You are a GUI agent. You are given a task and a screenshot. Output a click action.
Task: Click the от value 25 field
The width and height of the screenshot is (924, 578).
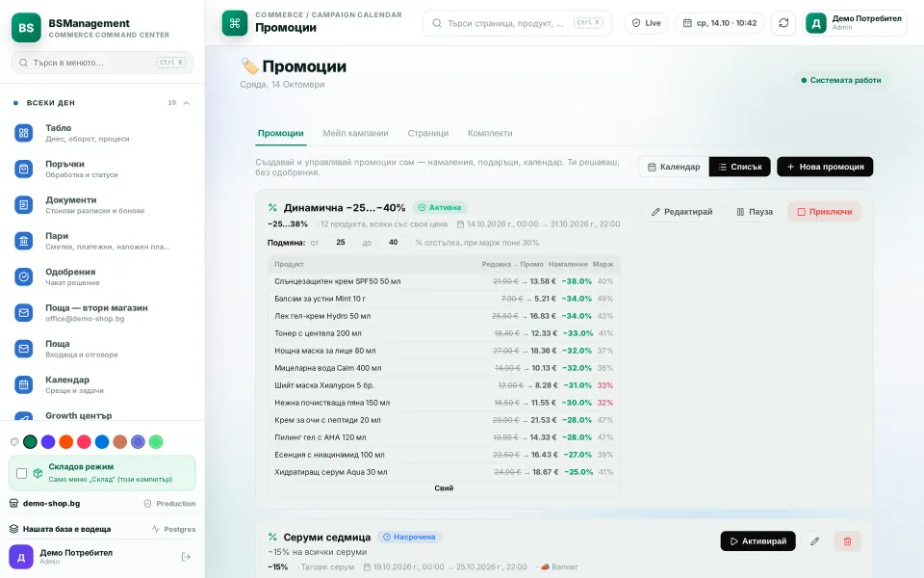click(341, 243)
